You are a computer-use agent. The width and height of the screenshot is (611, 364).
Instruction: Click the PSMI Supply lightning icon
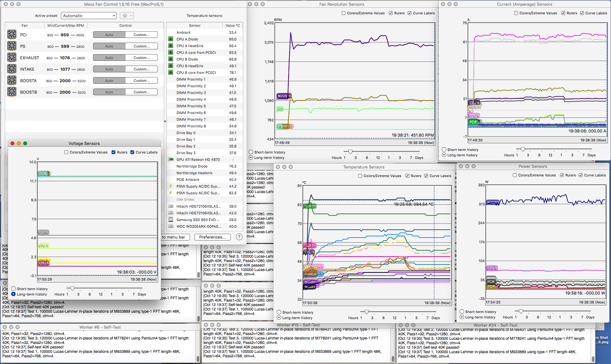(x=171, y=186)
